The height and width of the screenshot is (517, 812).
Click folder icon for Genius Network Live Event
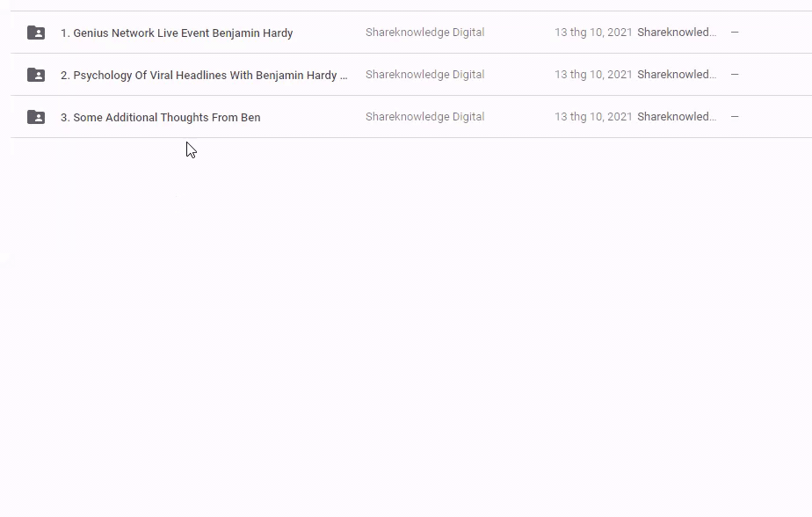coord(36,33)
